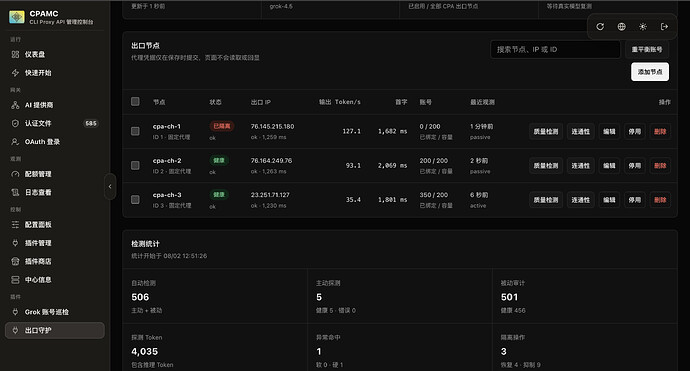This screenshot has height=371, width=690.
Task: Run 质量检测 for cpa-ch-1
Action: pos(546,132)
